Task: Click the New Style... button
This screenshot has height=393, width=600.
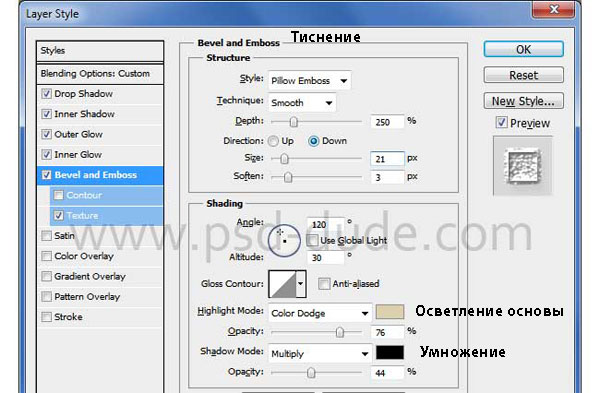Action: pos(523,101)
